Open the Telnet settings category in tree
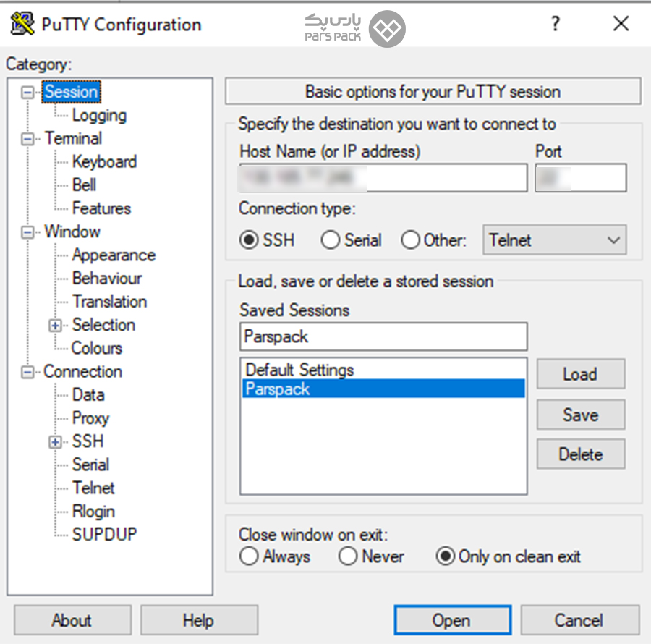Screen dimensions: 651x644 tap(93, 488)
